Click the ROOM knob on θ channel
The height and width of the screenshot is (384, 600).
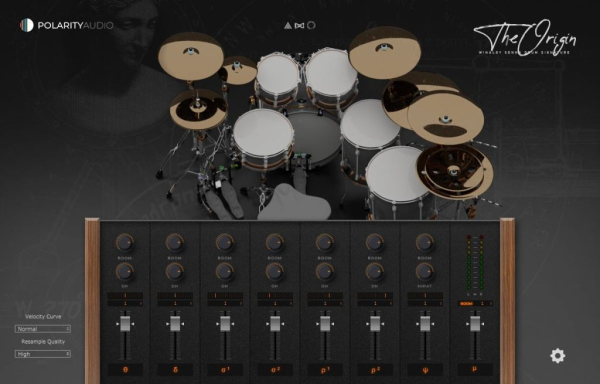coord(125,242)
